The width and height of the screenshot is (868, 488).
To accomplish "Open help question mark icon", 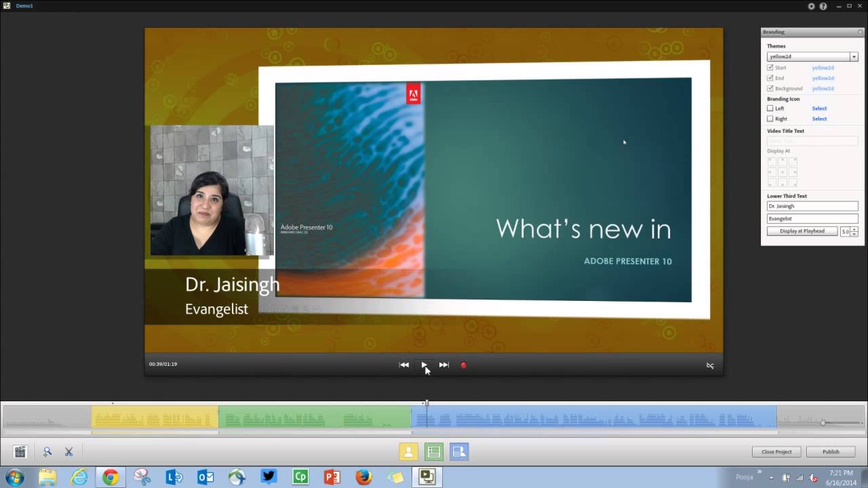I will [x=823, y=6].
